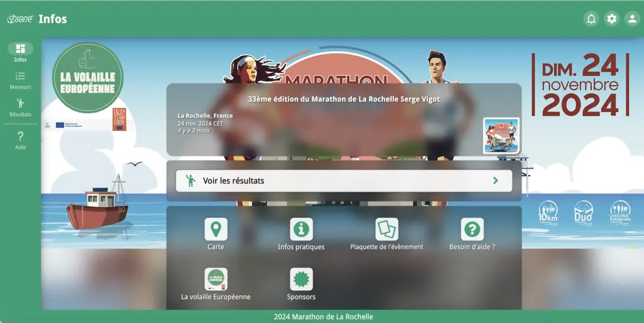Click the Voir les résultats button
The width and height of the screenshot is (644, 323).
(x=344, y=181)
